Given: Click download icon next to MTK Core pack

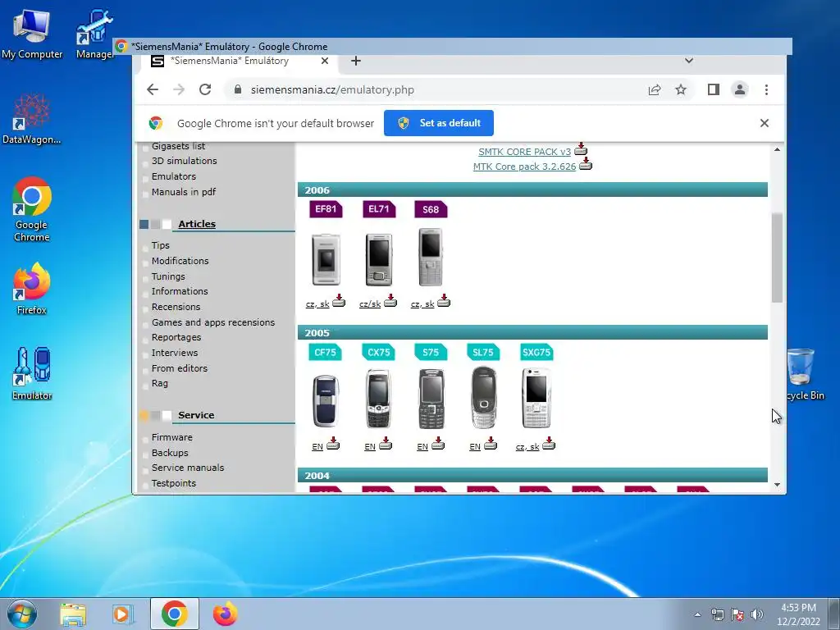Looking at the screenshot, I should pos(586,163).
